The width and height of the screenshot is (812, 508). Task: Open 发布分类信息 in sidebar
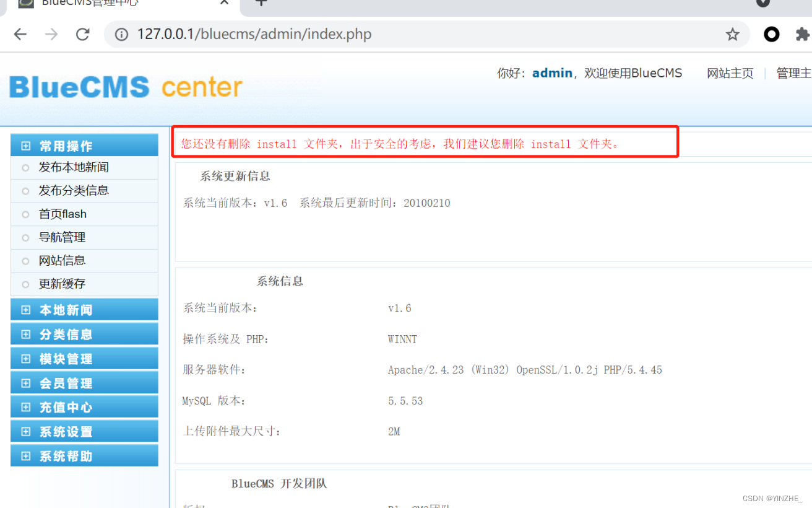click(x=74, y=190)
